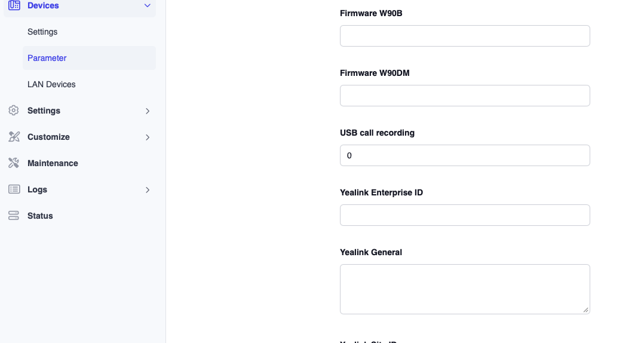Click the Customize brush icon
The image size is (644, 343).
(x=14, y=137)
